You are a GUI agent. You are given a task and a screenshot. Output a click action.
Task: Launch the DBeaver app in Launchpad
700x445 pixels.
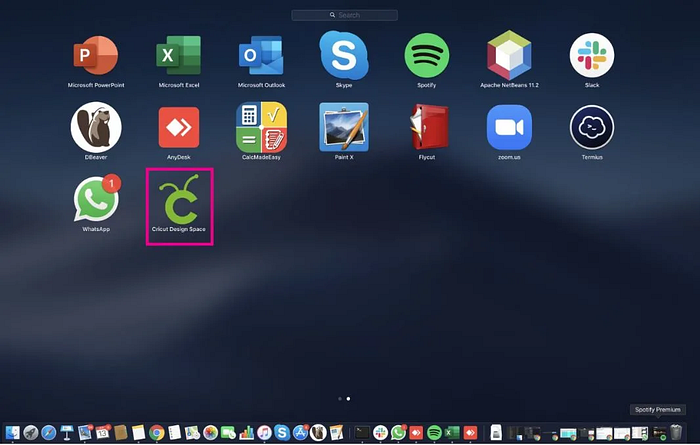(x=96, y=127)
